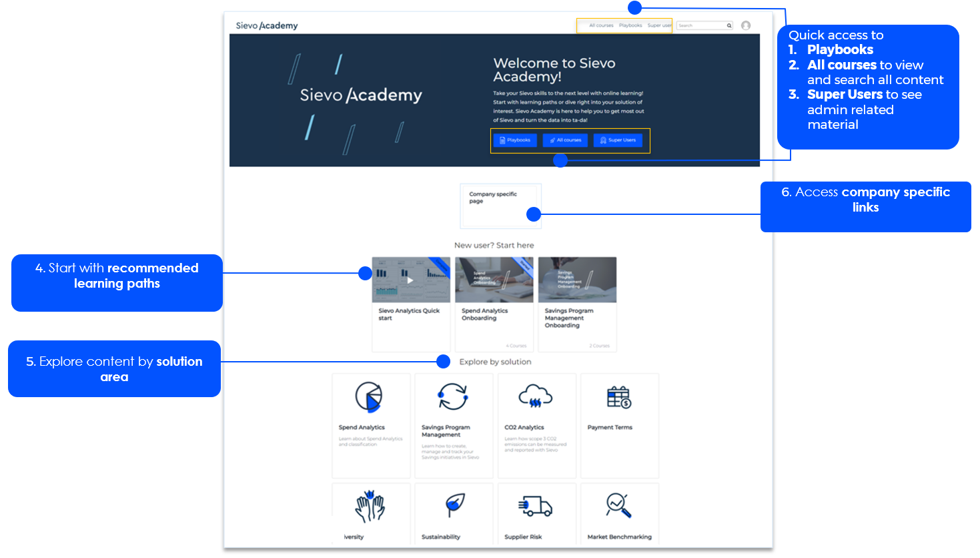Go to Super user in top navigation

point(659,25)
